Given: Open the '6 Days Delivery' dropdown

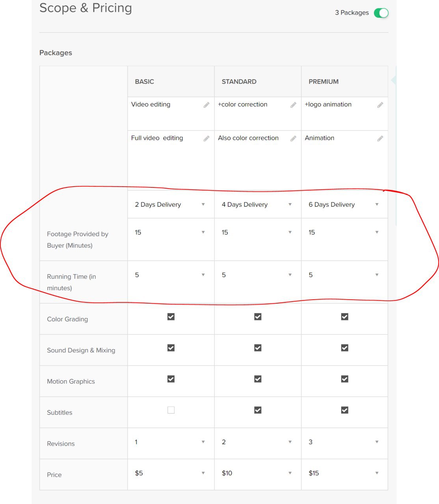Looking at the screenshot, I should click(344, 204).
